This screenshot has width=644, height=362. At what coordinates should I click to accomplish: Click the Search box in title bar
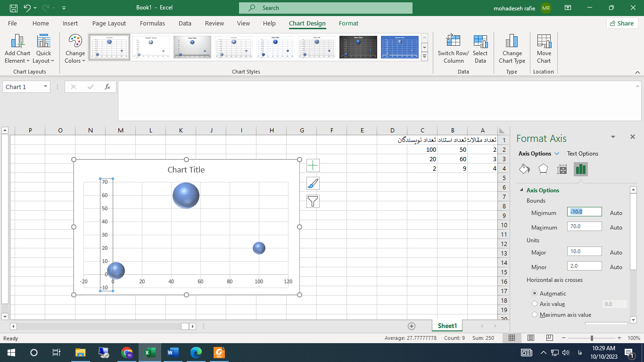326,8
